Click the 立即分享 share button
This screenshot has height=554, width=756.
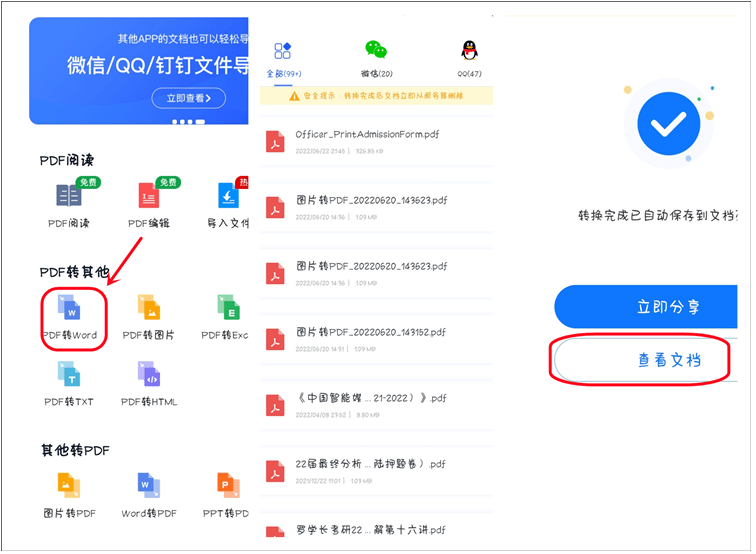(x=645, y=306)
